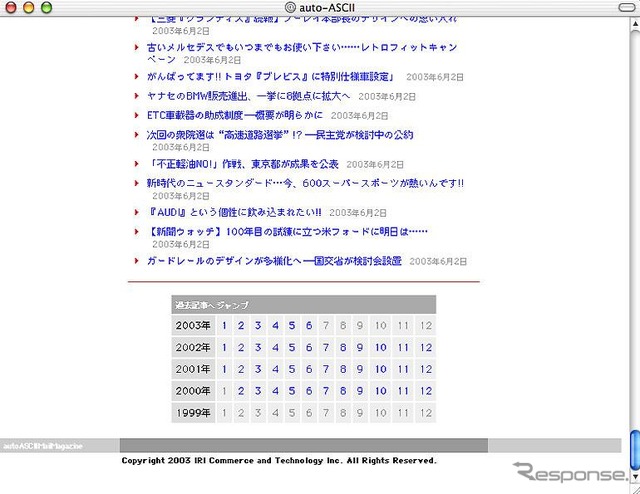
Task: Click the 2001年 row label
Action: coord(193,369)
